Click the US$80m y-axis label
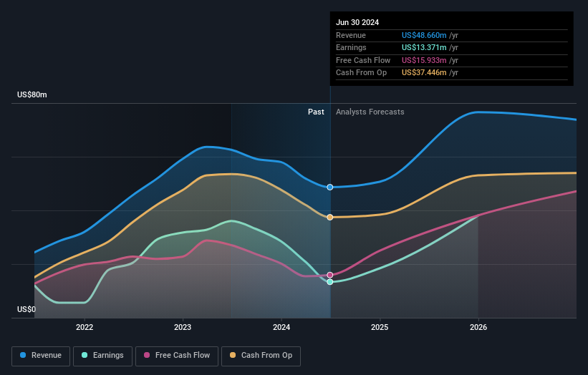Viewport: 588px width, 375px height. (32, 94)
